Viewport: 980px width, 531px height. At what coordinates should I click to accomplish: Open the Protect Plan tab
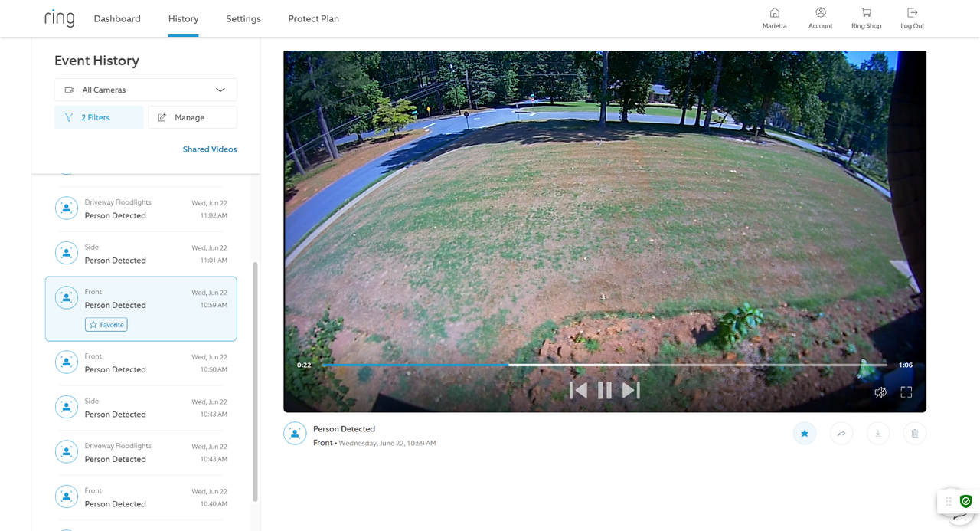pos(313,18)
